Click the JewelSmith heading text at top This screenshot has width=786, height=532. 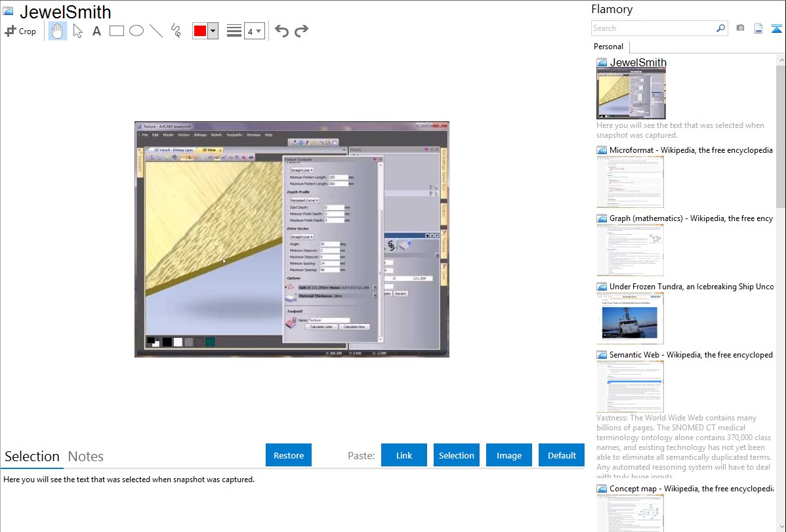point(65,12)
